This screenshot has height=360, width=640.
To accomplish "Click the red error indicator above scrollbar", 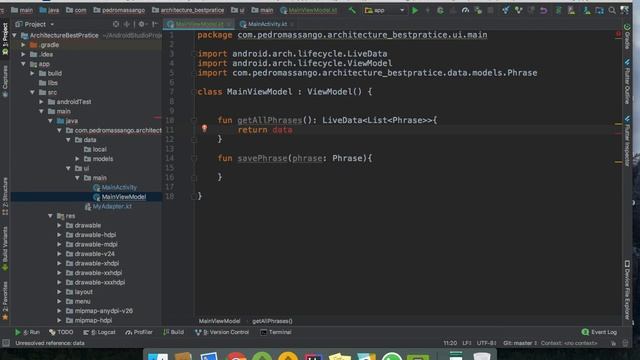I will pos(618,34).
